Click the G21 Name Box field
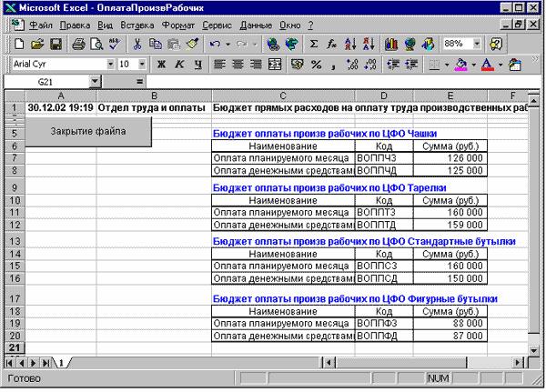Image resolution: width=546 pixels, height=392 pixels. click(46, 82)
